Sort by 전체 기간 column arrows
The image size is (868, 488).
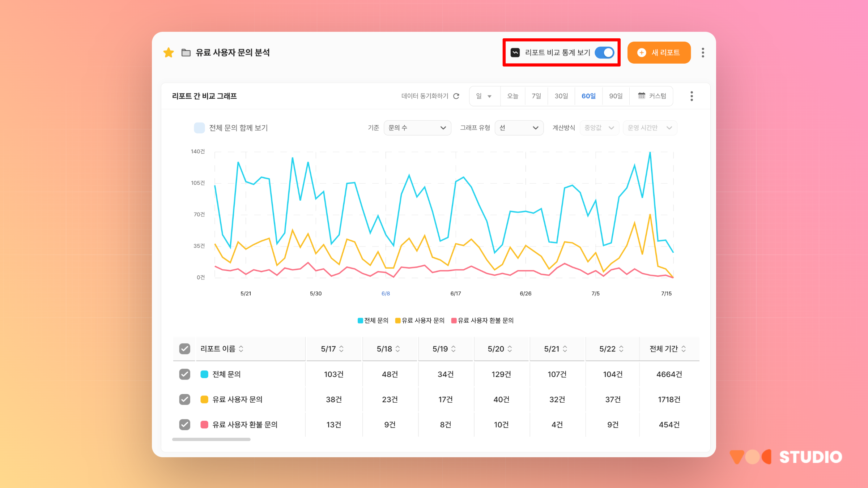684,349
